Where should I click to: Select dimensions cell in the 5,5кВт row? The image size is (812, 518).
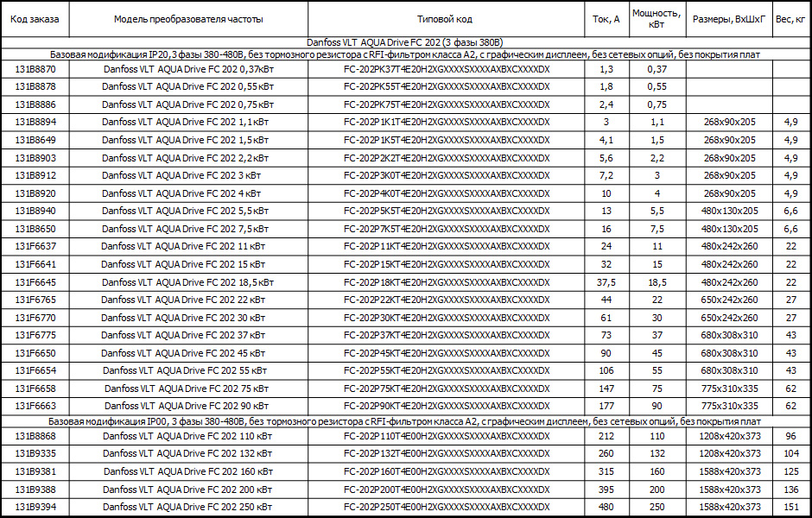point(729,212)
